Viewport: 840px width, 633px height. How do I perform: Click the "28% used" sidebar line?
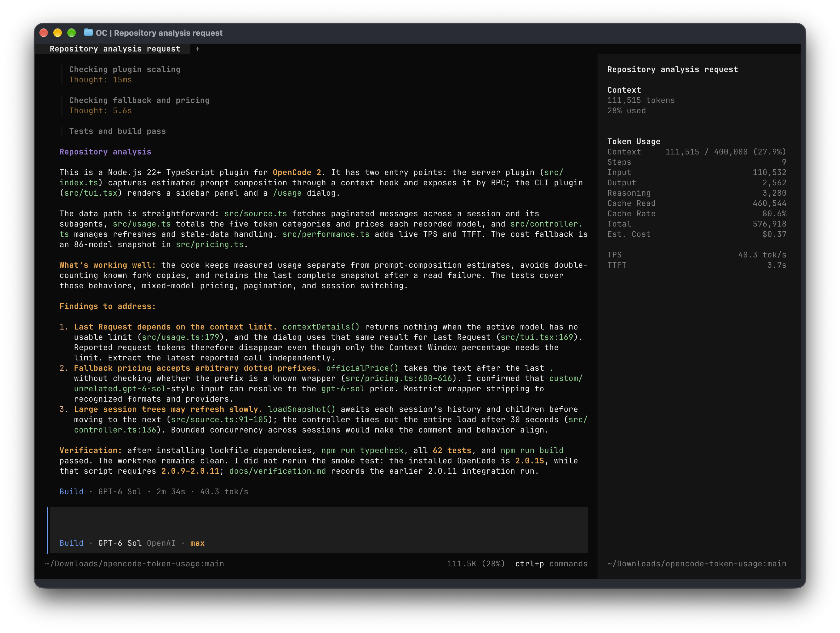tap(626, 111)
